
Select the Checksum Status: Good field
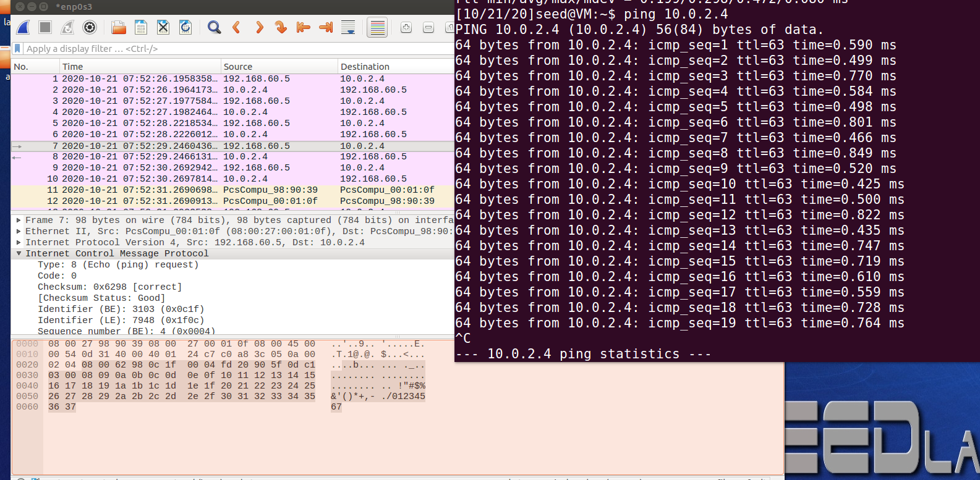101,298
